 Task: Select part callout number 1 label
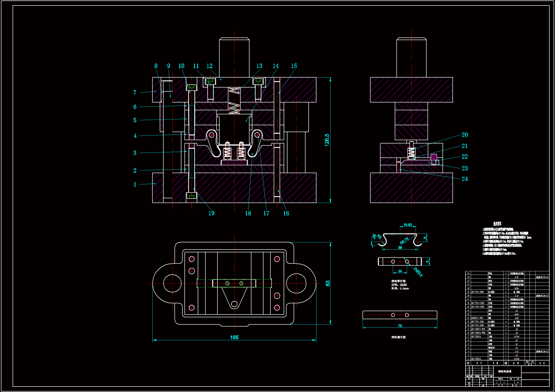(135, 185)
